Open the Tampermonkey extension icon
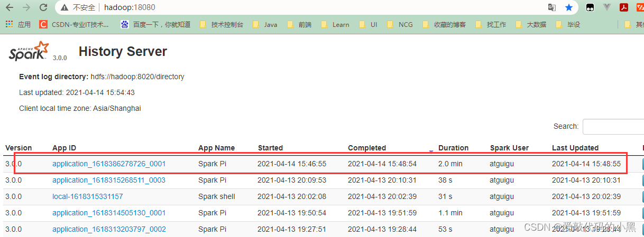 590,7
